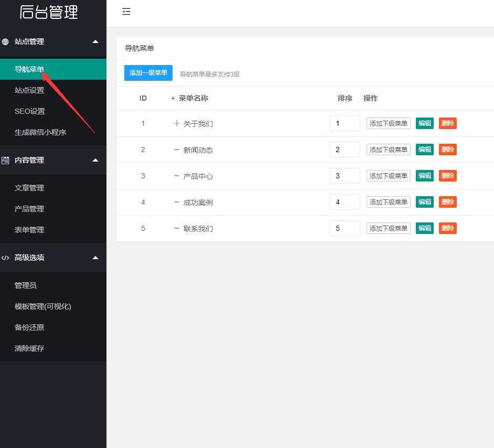Focus the sort field for 联系我们
The height and width of the screenshot is (448, 494).
click(x=345, y=228)
